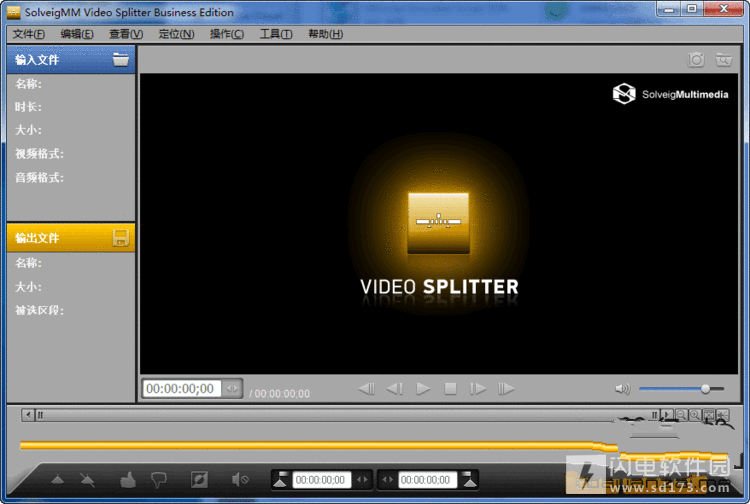Click the arrows stepper beside the current time field
Viewport: 750px width, 504px height.
(x=232, y=388)
